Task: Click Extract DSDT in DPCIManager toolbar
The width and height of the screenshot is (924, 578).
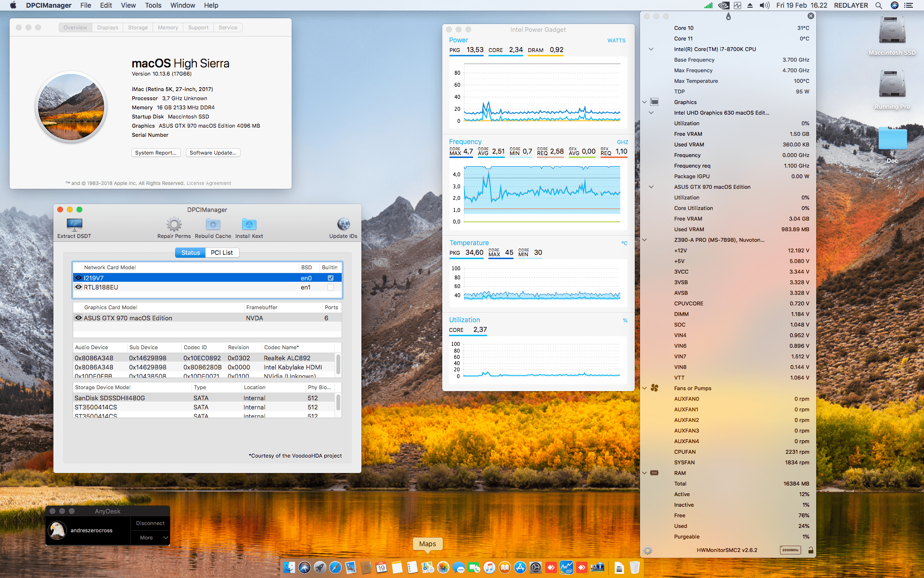Action: (x=74, y=228)
